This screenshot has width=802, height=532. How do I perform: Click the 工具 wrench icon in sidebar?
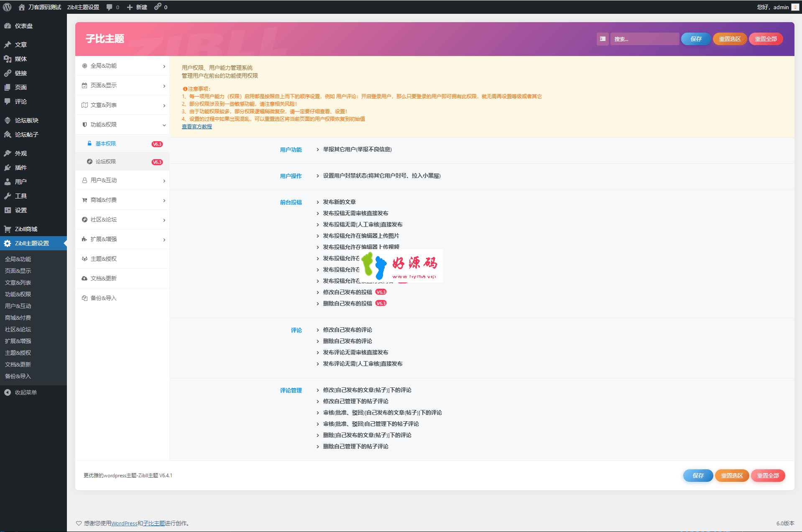click(x=8, y=196)
